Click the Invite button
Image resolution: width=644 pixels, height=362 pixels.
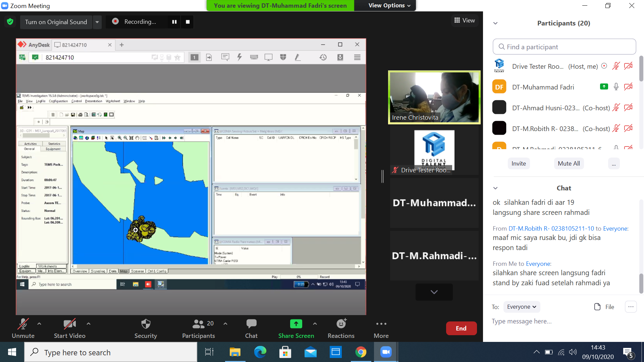(519, 164)
